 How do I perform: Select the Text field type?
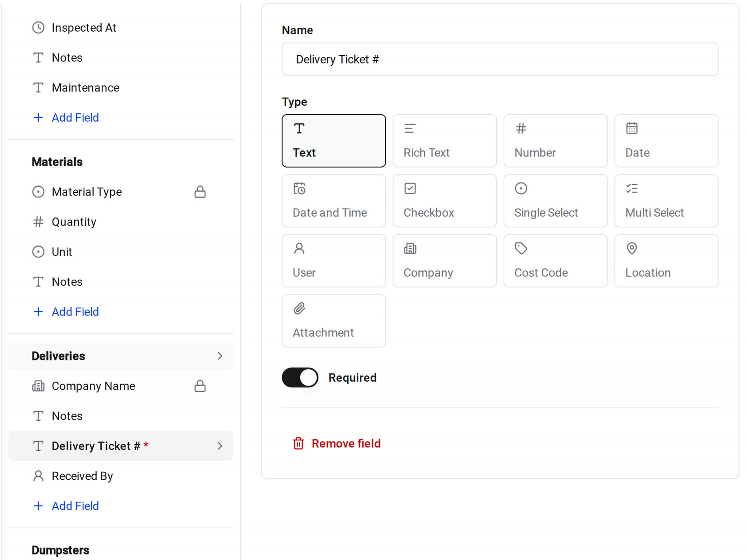pos(334,140)
